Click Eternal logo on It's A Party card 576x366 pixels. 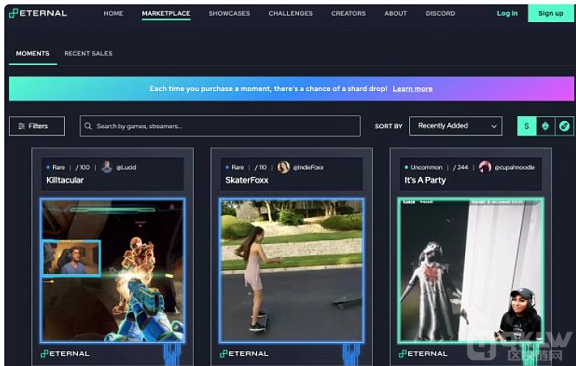tap(423, 354)
